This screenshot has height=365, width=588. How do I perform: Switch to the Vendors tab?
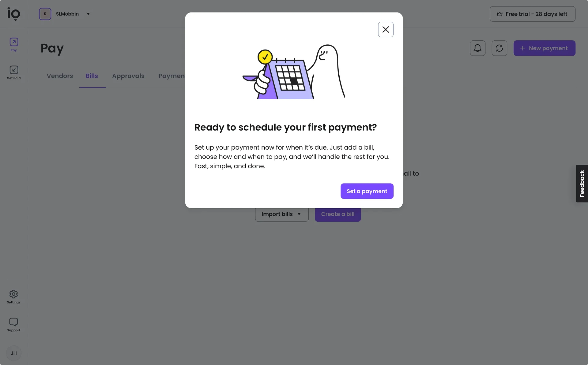pyautogui.click(x=59, y=76)
